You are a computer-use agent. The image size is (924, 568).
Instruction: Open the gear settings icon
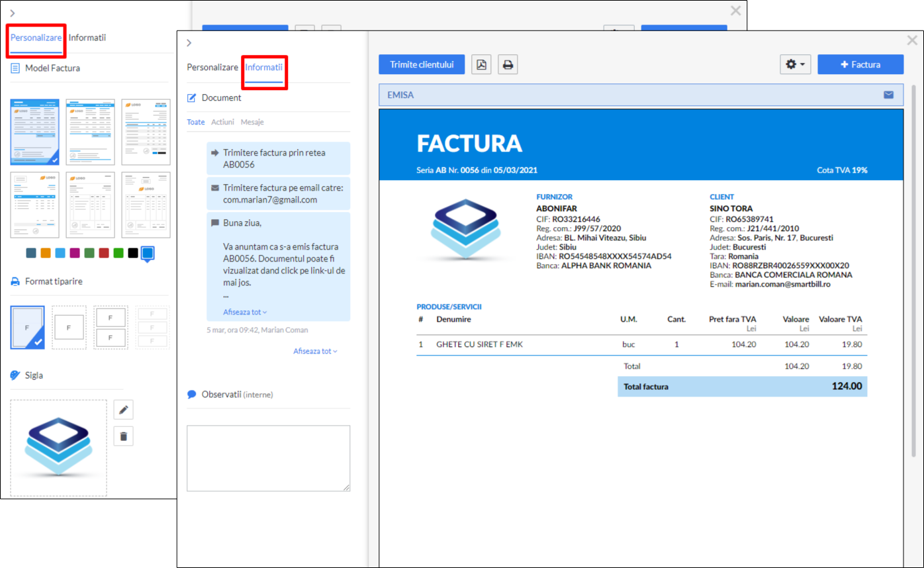792,64
